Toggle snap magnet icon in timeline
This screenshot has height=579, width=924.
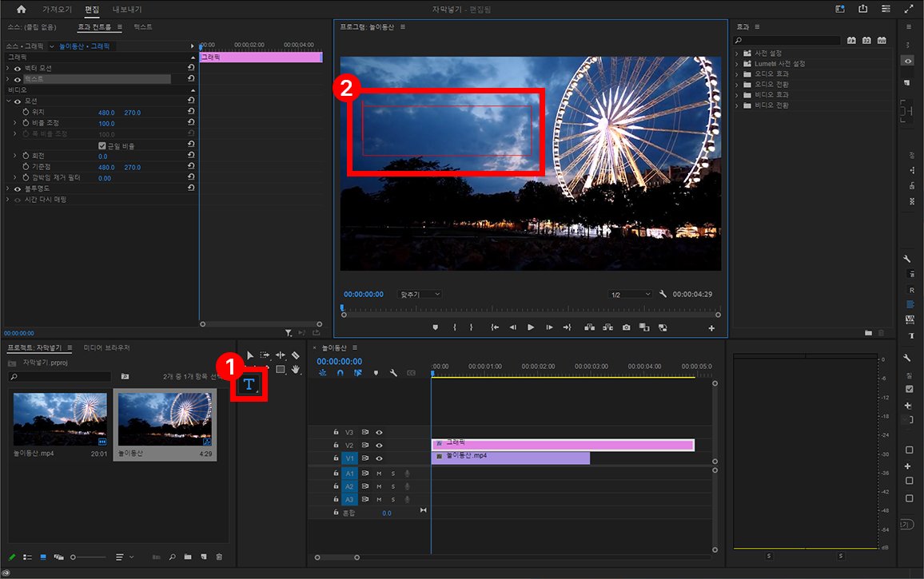(x=341, y=372)
